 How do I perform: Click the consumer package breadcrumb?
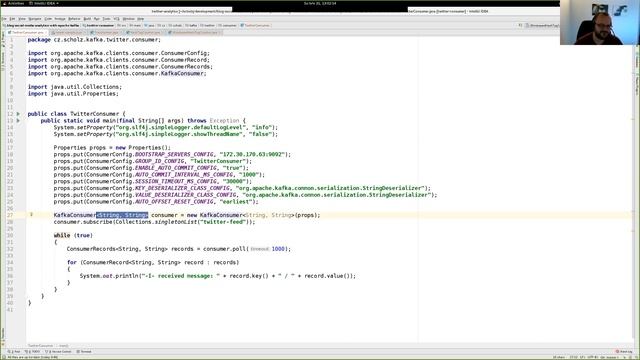click(227, 25)
